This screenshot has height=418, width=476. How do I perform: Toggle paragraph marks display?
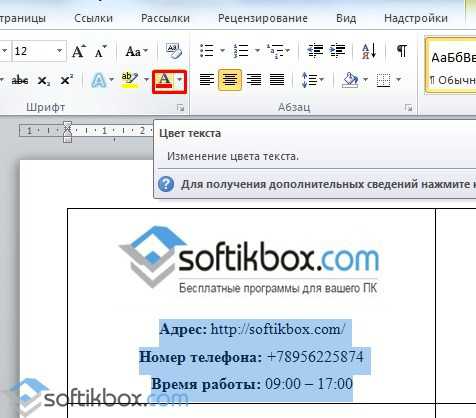pyautogui.click(x=402, y=51)
